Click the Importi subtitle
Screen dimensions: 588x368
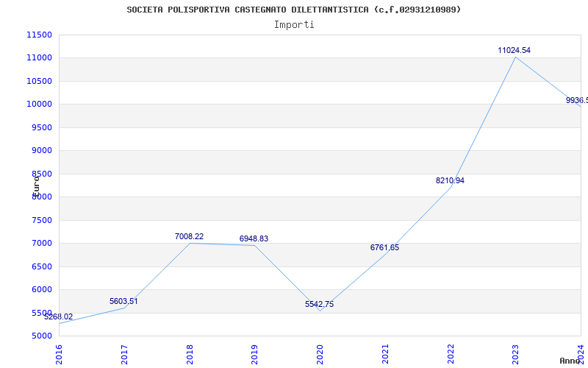pyautogui.click(x=294, y=25)
